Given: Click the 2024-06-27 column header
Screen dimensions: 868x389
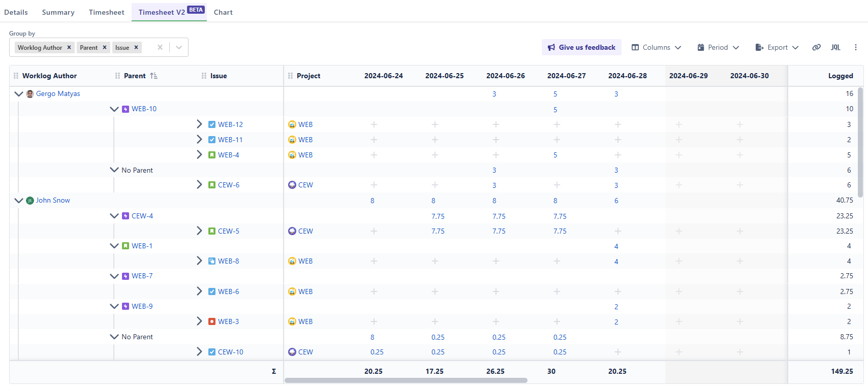Looking at the screenshot, I should pos(566,76).
